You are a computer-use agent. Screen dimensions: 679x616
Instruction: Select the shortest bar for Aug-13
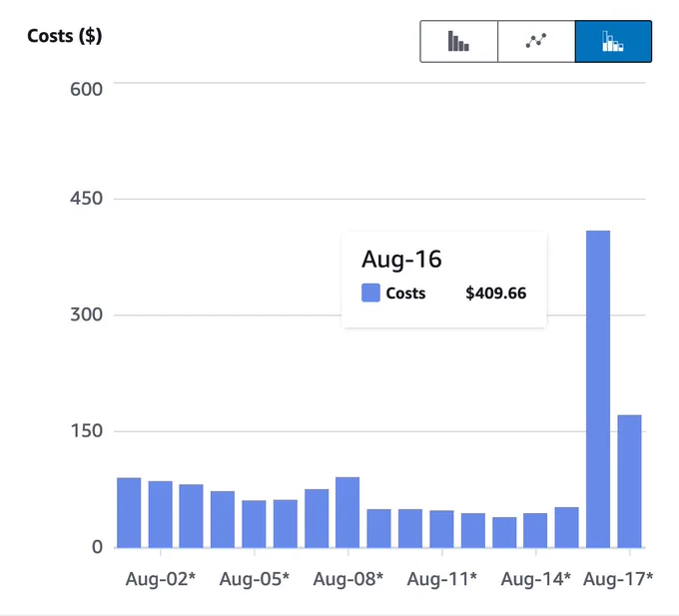click(504, 532)
